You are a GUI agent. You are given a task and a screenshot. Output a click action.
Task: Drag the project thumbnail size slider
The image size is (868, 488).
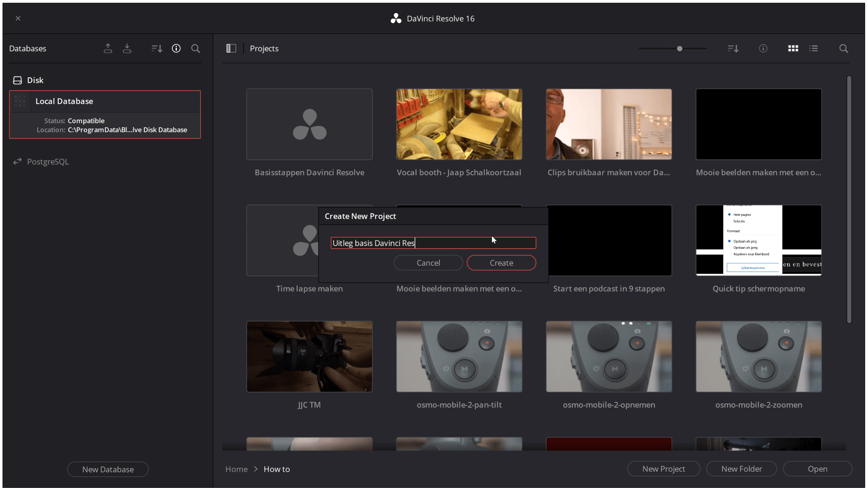[x=680, y=48]
